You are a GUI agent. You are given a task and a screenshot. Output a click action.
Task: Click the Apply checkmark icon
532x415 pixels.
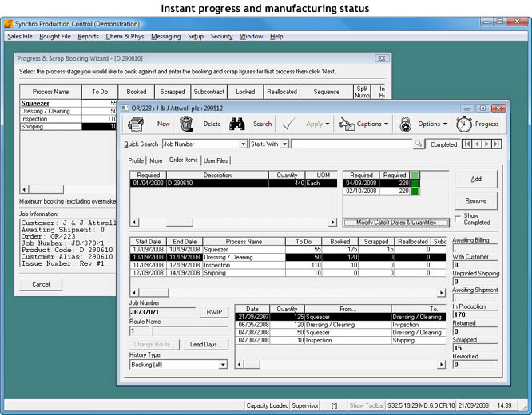[x=288, y=124]
